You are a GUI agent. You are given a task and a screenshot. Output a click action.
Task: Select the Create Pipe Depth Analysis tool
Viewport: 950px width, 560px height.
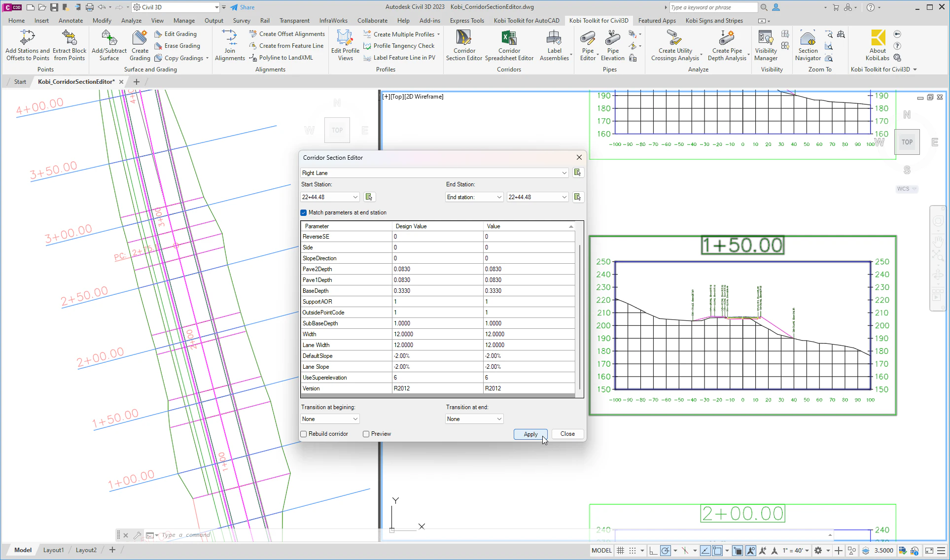(726, 45)
